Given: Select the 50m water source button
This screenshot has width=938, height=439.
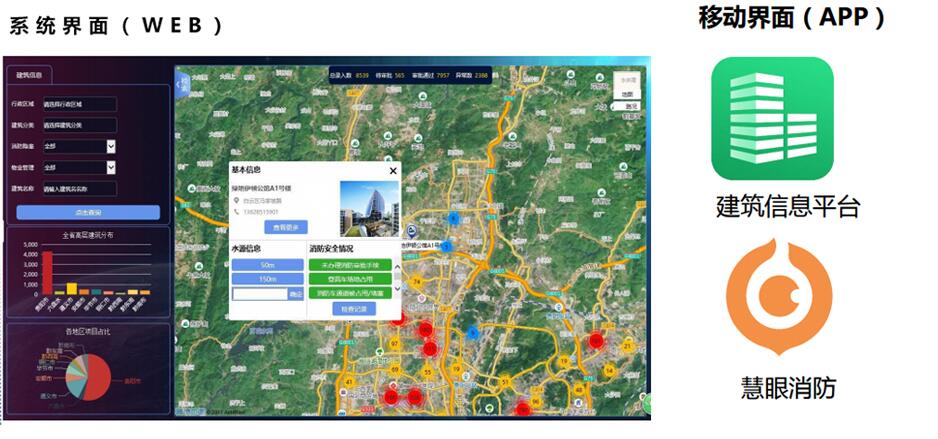Looking at the screenshot, I should click(267, 265).
